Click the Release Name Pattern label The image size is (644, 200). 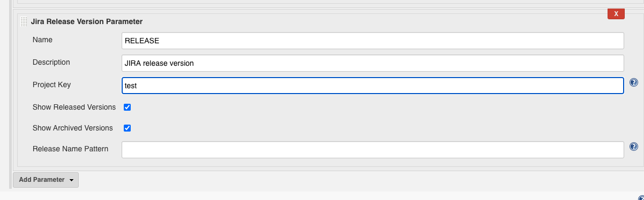coord(71,149)
